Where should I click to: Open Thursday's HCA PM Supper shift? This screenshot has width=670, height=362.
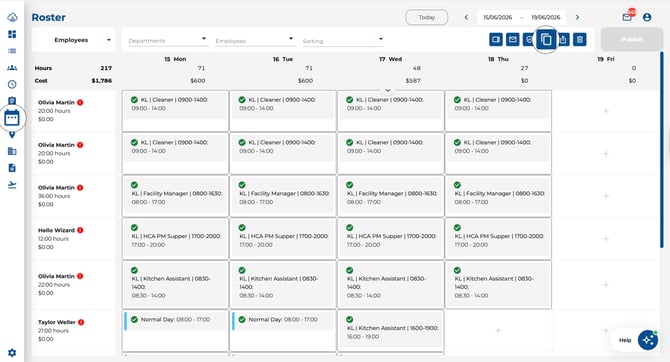(499, 237)
